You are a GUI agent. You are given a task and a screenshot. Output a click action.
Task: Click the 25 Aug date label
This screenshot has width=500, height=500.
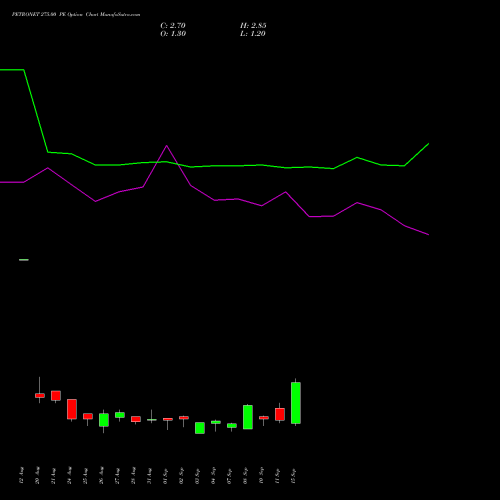(85, 475)
